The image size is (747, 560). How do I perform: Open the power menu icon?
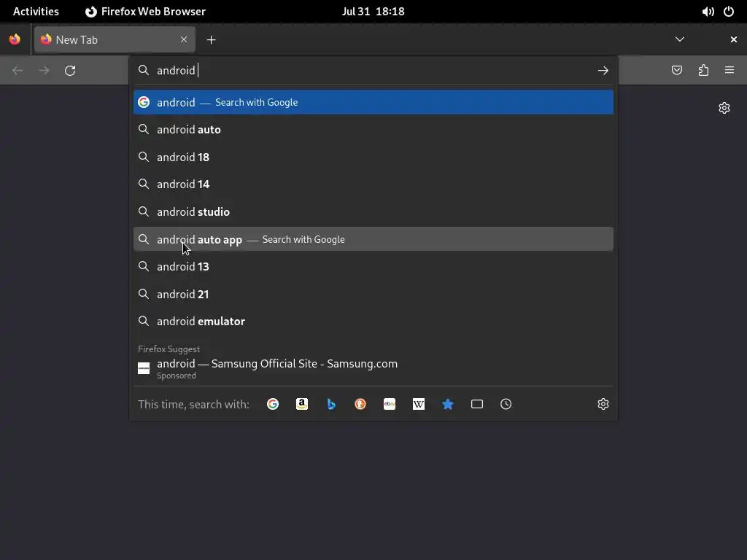729,12
